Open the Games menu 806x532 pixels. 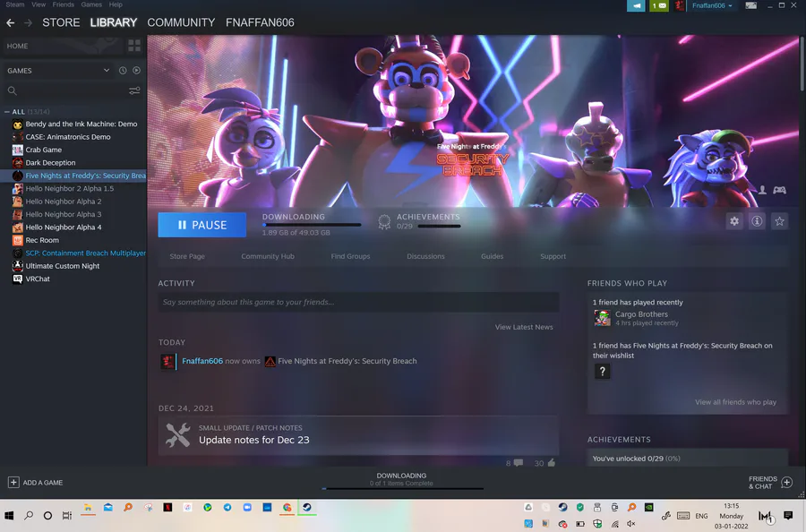(x=91, y=4)
